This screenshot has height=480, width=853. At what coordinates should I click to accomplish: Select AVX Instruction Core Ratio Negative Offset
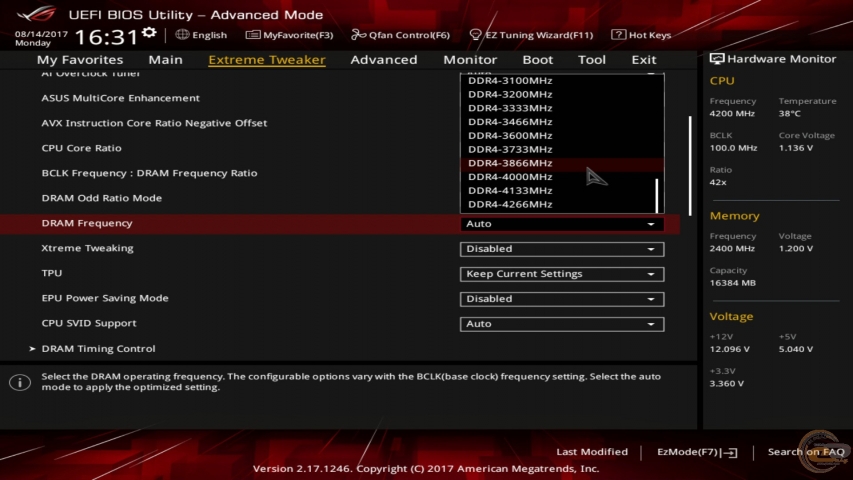[154, 123]
